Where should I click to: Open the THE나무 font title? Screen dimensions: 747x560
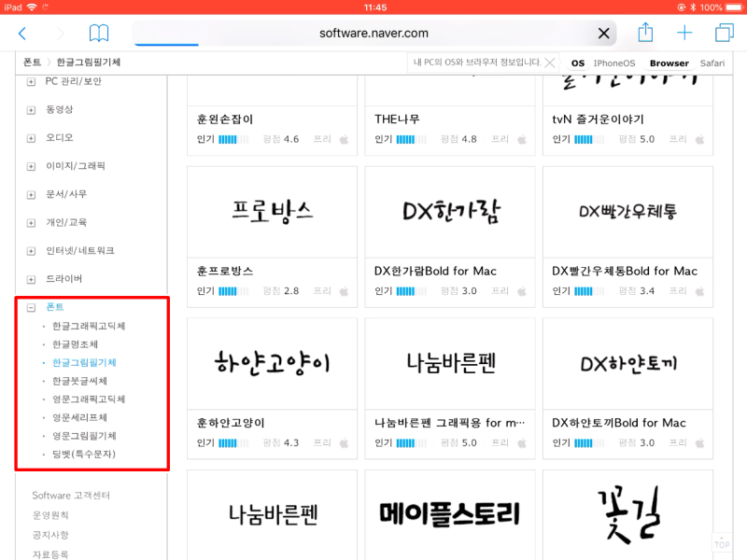(x=397, y=119)
